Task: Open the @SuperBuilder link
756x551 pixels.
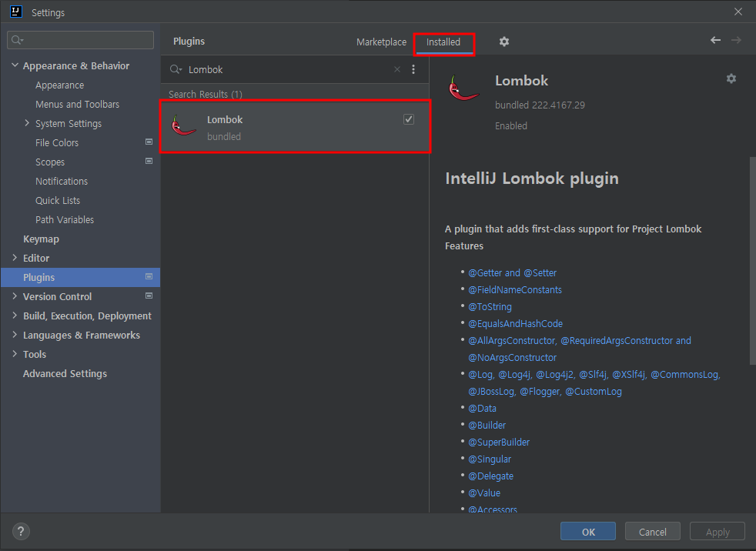Action: (499, 442)
